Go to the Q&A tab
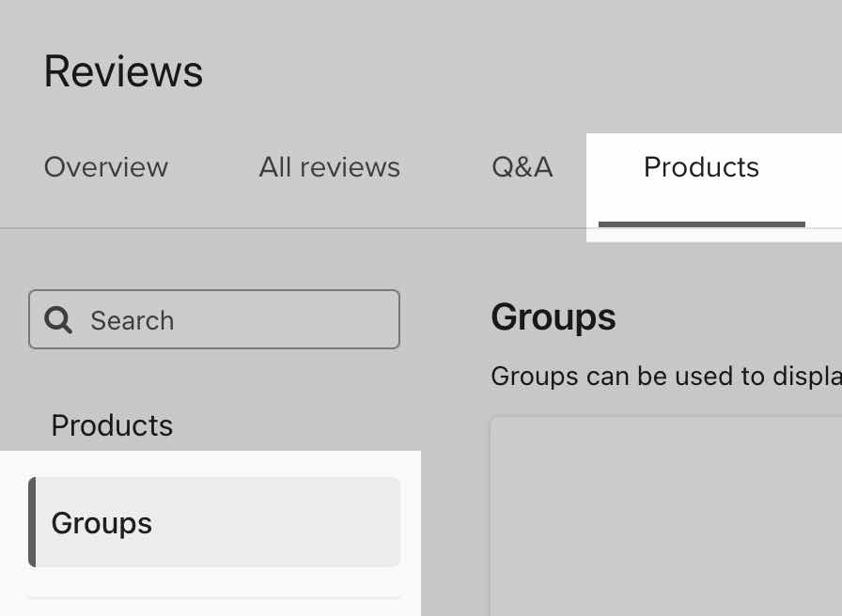Image resolution: width=842 pixels, height=616 pixels. pyautogui.click(x=522, y=167)
